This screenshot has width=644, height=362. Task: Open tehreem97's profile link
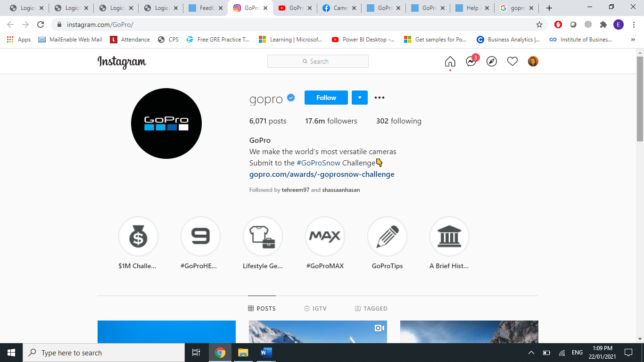pos(296,190)
